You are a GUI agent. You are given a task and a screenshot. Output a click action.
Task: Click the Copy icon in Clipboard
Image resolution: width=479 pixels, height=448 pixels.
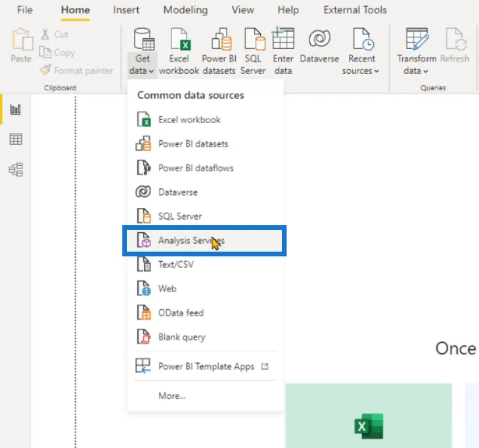click(x=45, y=52)
